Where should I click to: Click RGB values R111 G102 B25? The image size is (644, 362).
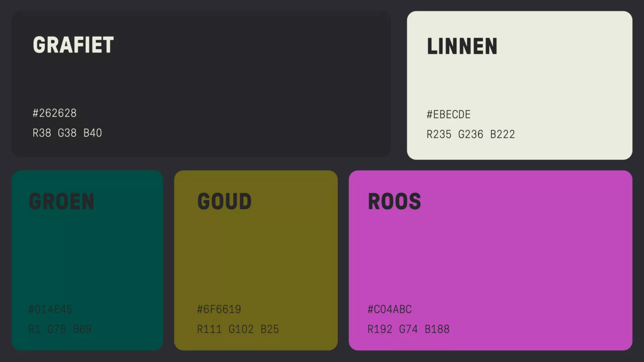point(238,329)
